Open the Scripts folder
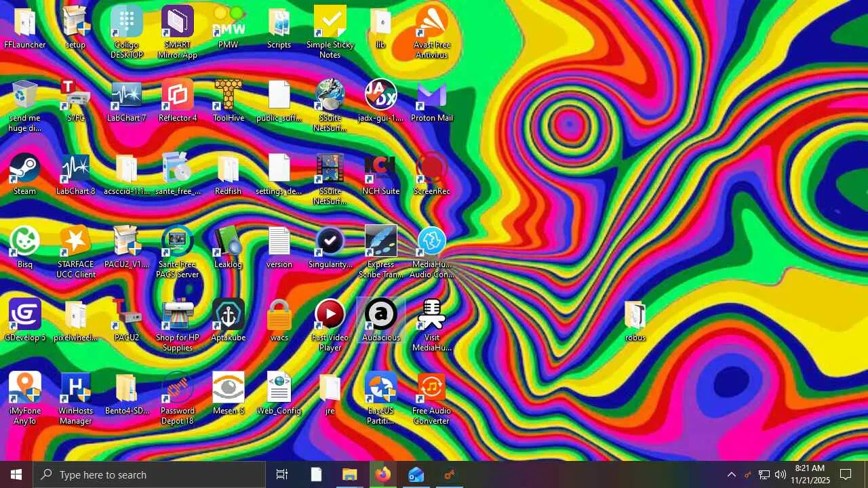 click(x=279, y=28)
